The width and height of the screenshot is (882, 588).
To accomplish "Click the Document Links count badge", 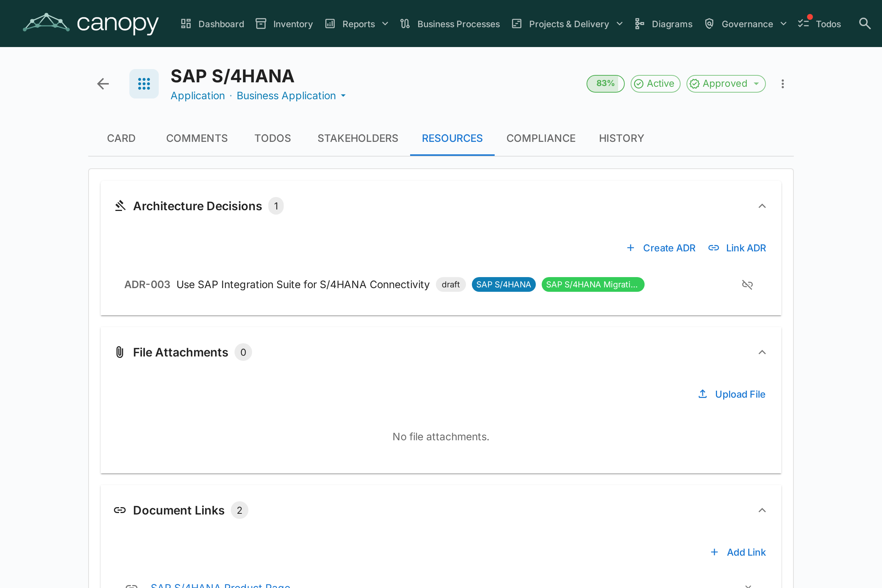I will pos(239,510).
